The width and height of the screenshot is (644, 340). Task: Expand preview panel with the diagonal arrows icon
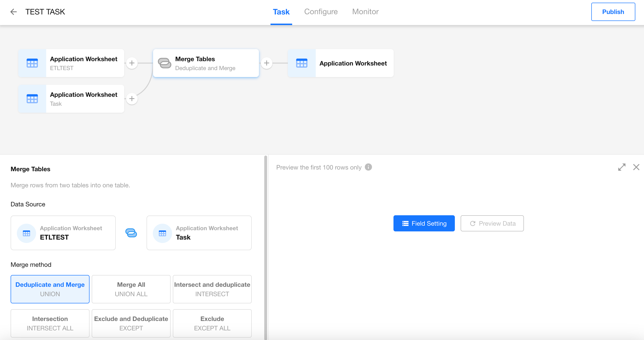622,167
